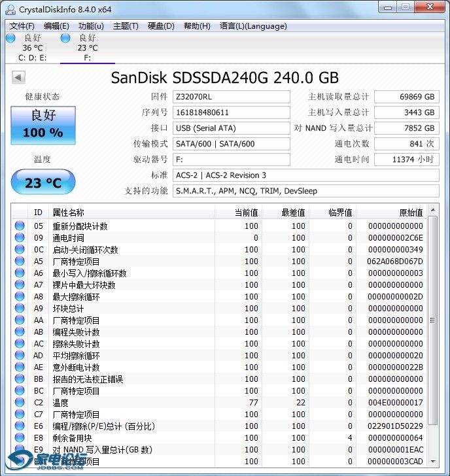Click the 主机写入量总计 value 3443 GB
The height and width of the screenshot is (476, 450).
[x=407, y=112]
